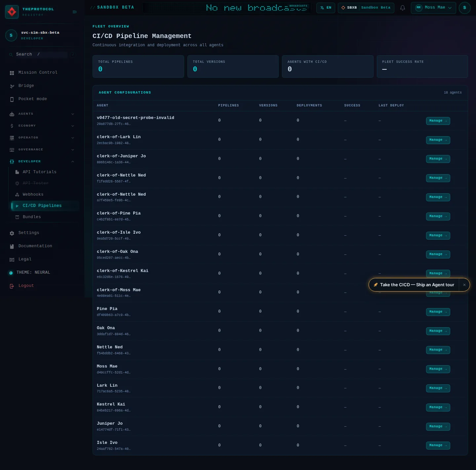Open the Moss Mae user dropdown
Screen dimensions: 476x470
click(433, 8)
